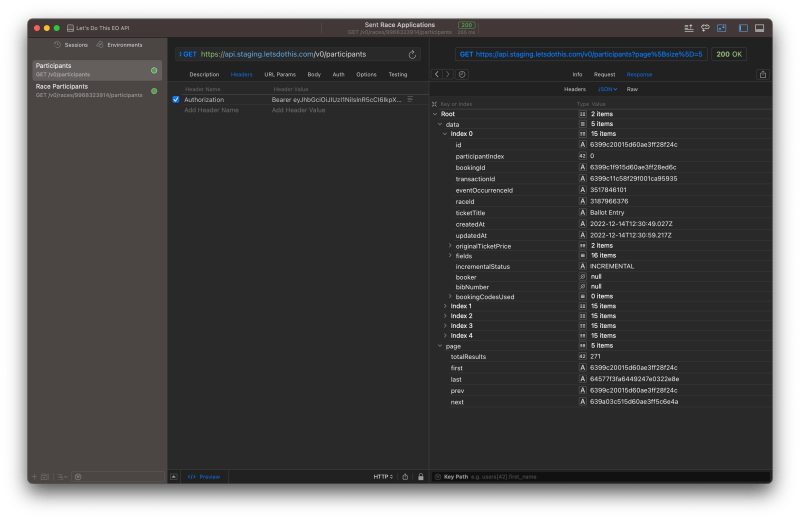Click the expand-all icon beside Key or Index
Screen dimensions: 800x520
click(x=435, y=104)
